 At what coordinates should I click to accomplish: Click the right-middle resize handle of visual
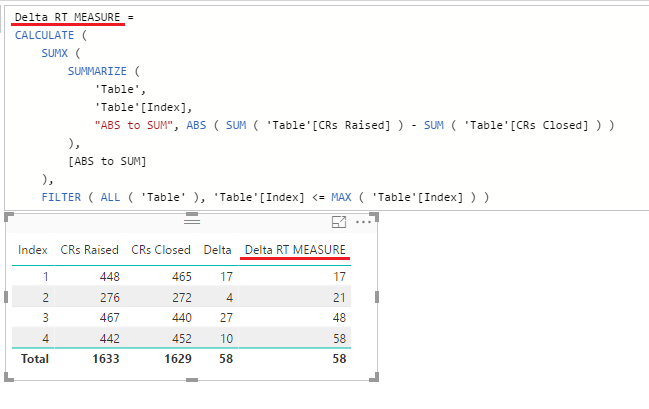coord(377,297)
